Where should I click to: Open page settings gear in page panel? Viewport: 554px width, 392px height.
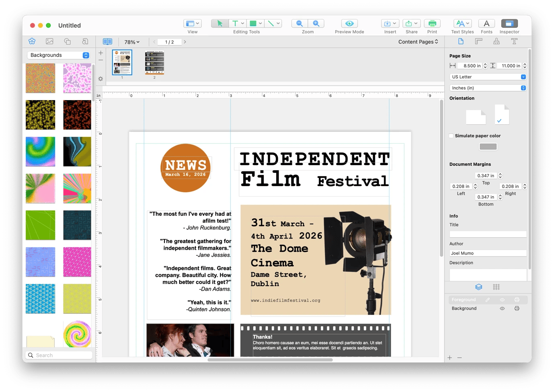101,79
